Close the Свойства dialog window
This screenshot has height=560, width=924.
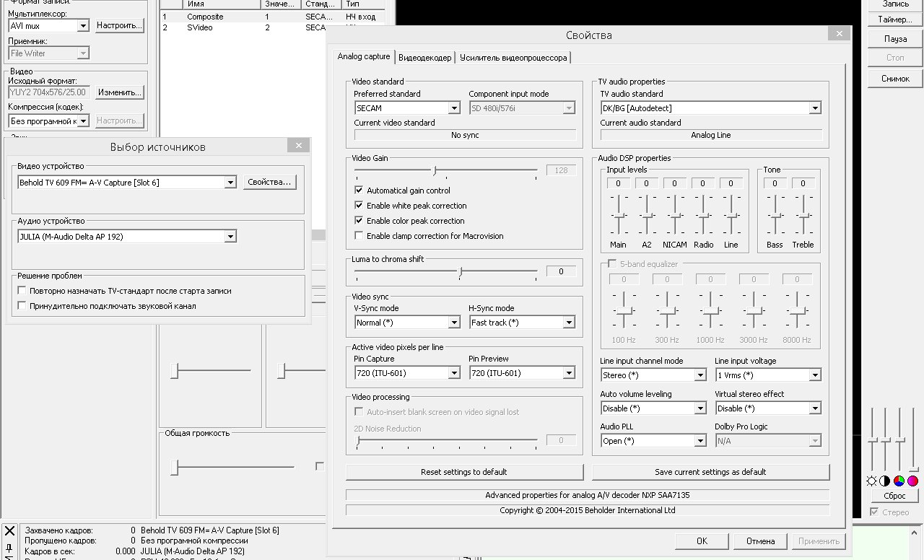[839, 34]
